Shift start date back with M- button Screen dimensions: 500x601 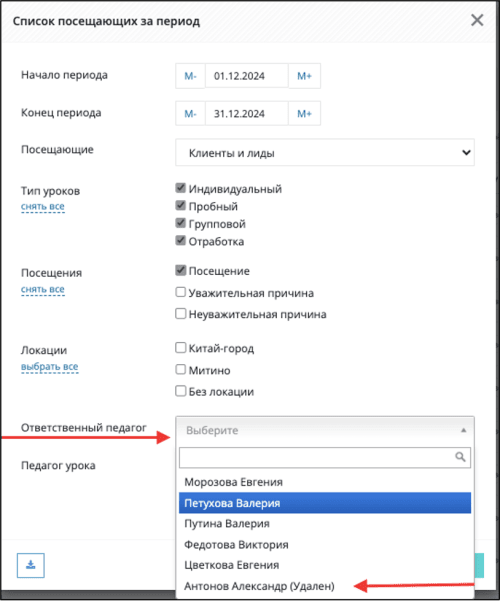click(190, 76)
